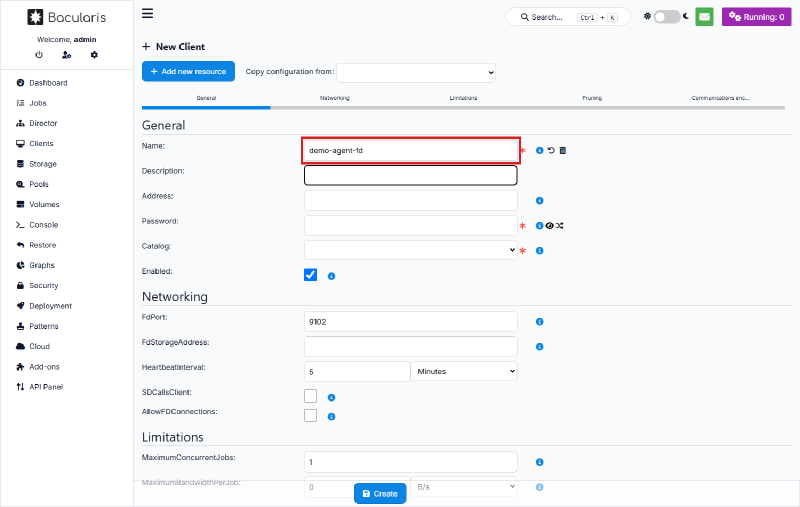The height and width of the screenshot is (507, 800).
Task: Click the AllowFDConnections info icon
Action: click(331, 417)
